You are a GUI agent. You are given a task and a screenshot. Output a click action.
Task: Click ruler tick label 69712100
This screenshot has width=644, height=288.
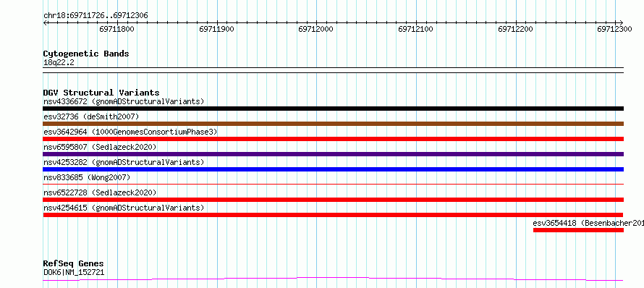click(415, 30)
